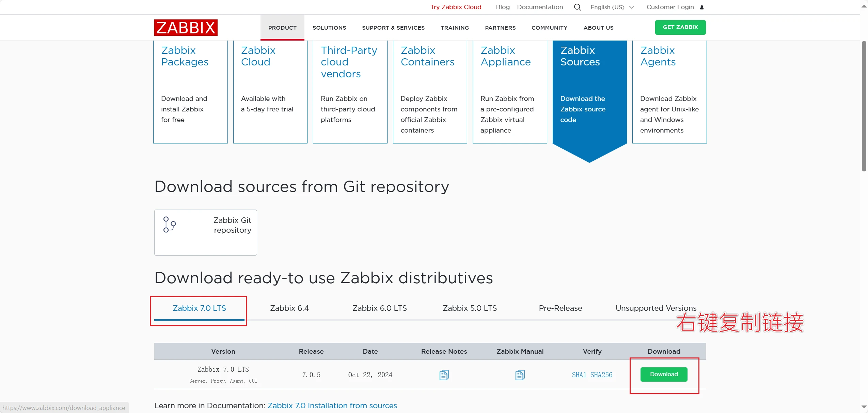Click the search magnifier icon
868x413 pixels.
tap(577, 7)
